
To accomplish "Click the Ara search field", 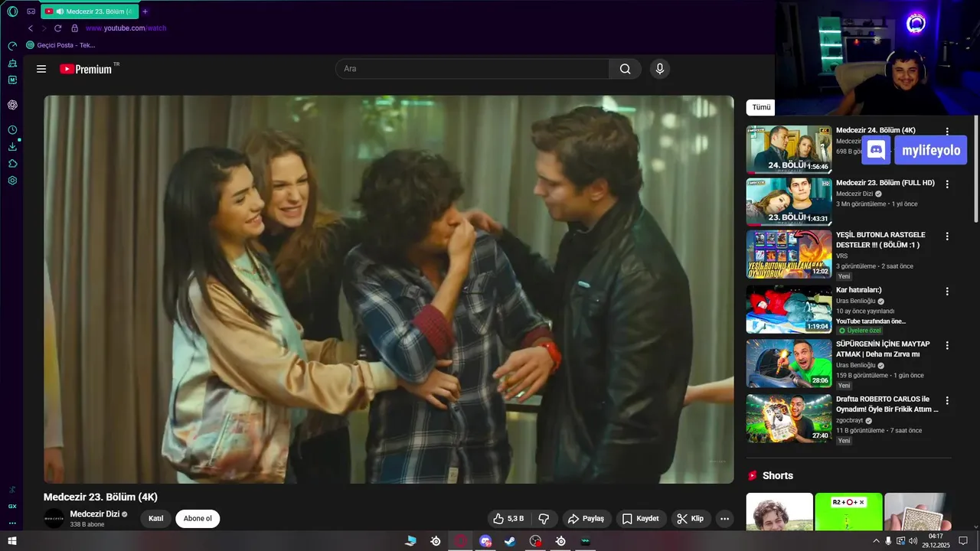I will pos(472,69).
